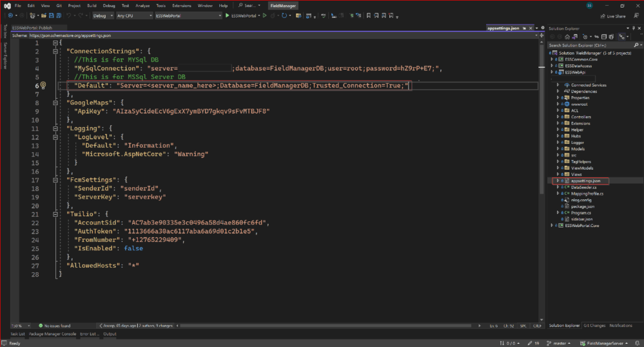
Task: Select appsettings.json in Solution Explorer
Action: tap(586, 180)
